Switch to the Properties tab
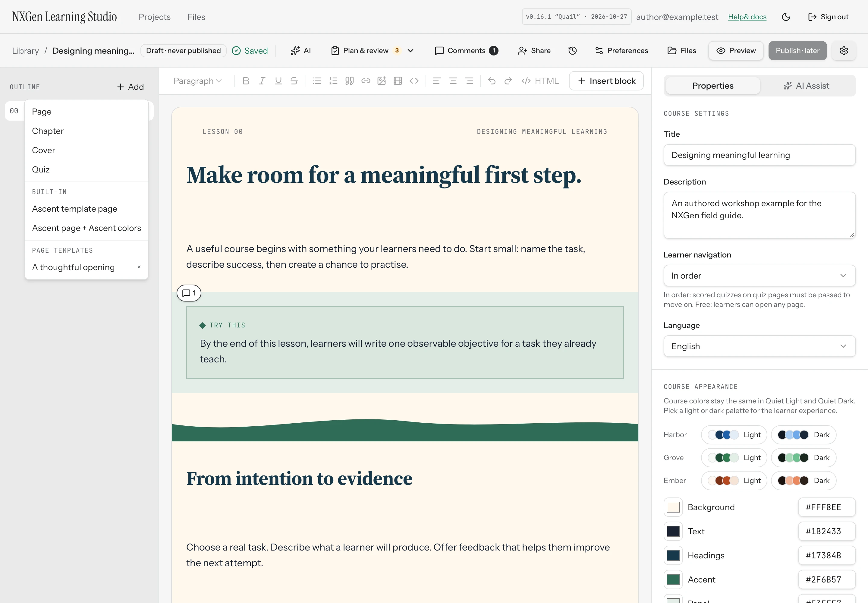Viewport: 868px width, 603px height. click(712, 86)
